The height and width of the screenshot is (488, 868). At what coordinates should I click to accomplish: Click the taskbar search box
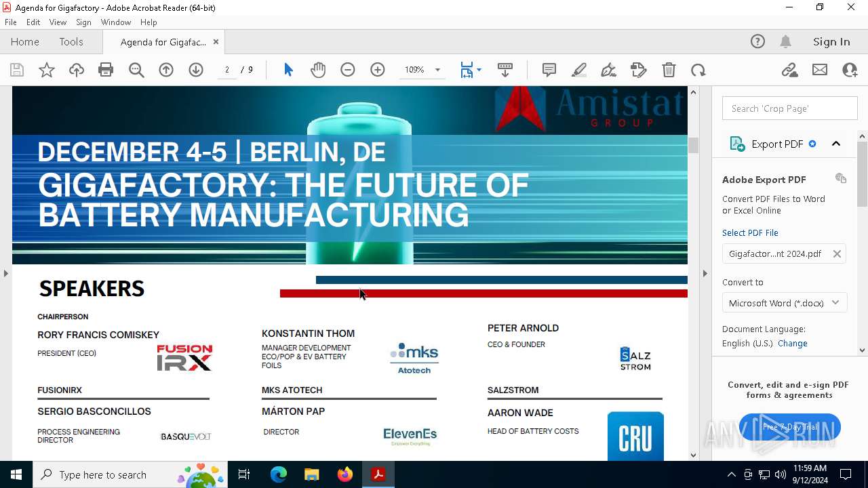(130, 474)
